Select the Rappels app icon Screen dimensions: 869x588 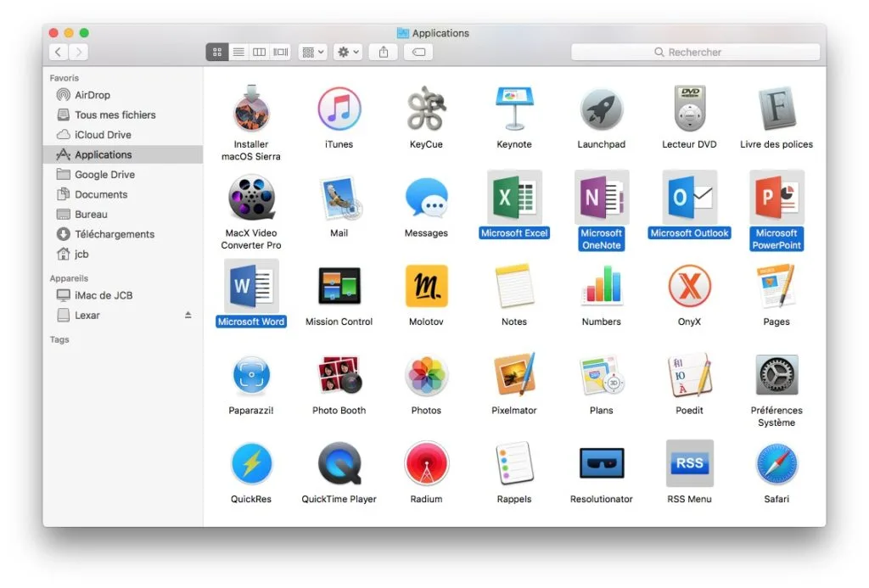tap(513, 464)
